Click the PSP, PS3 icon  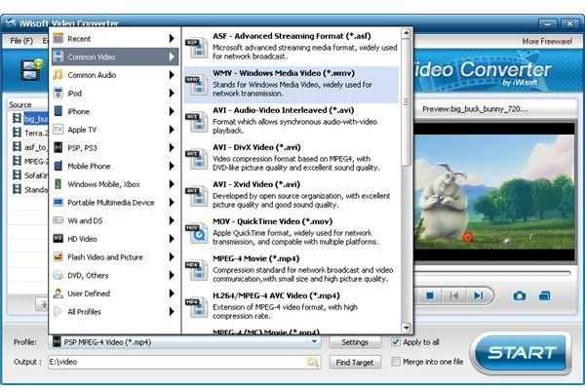(x=58, y=147)
